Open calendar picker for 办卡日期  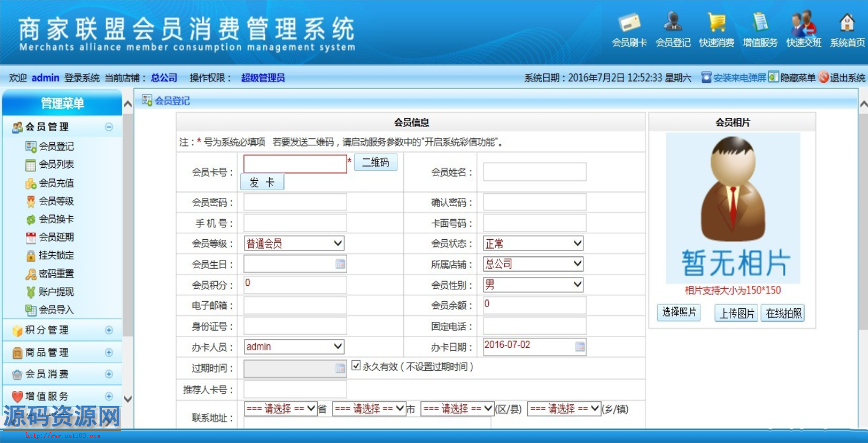pyautogui.click(x=580, y=347)
